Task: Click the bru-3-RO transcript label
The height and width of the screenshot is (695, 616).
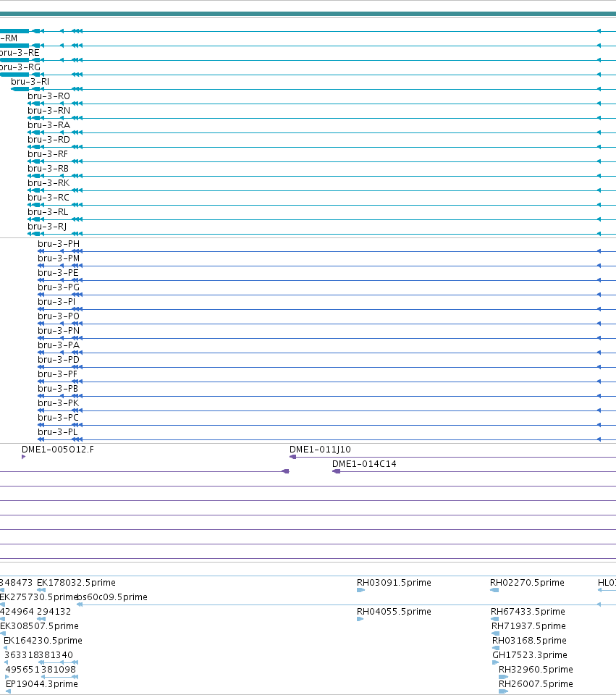Action: pos(48,96)
